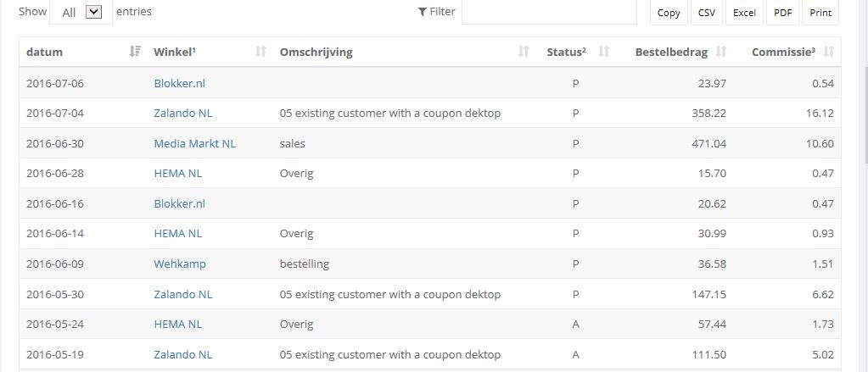The height and width of the screenshot is (372, 868).
Task: Sort by Bestelbedrag sort arrows icon
Action: pyautogui.click(x=721, y=52)
